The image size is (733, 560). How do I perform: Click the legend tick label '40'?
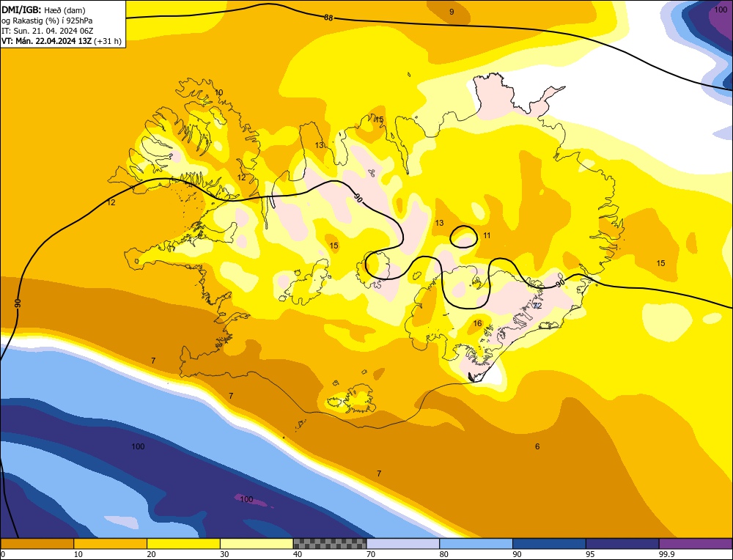pyautogui.click(x=298, y=554)
